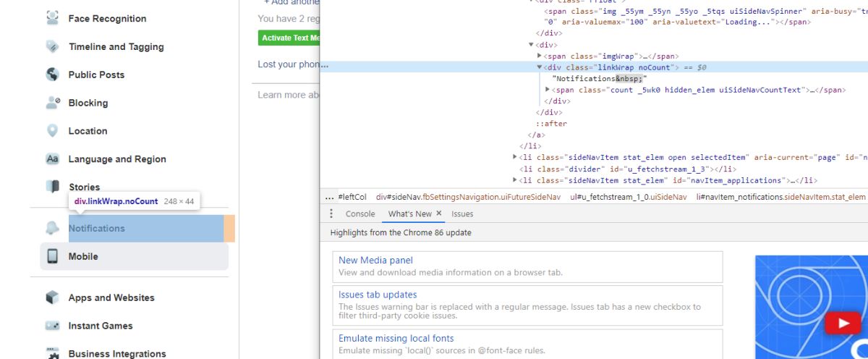The image size is (868, 359).
Task: Collapse the div linkWrap noCount node
Action: [x=540, y=67]
